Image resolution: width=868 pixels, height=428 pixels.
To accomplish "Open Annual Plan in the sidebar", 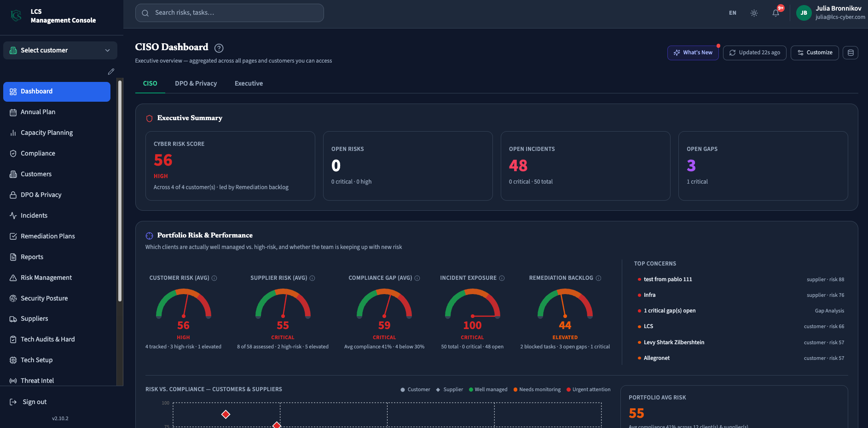I will (57, 112).
